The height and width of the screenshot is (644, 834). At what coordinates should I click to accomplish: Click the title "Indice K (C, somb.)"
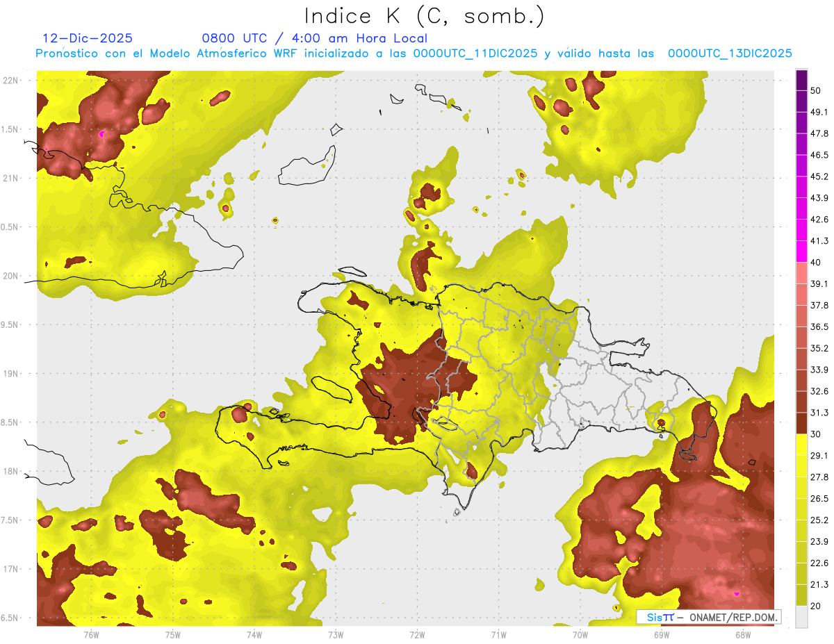[x=424, y=17]
